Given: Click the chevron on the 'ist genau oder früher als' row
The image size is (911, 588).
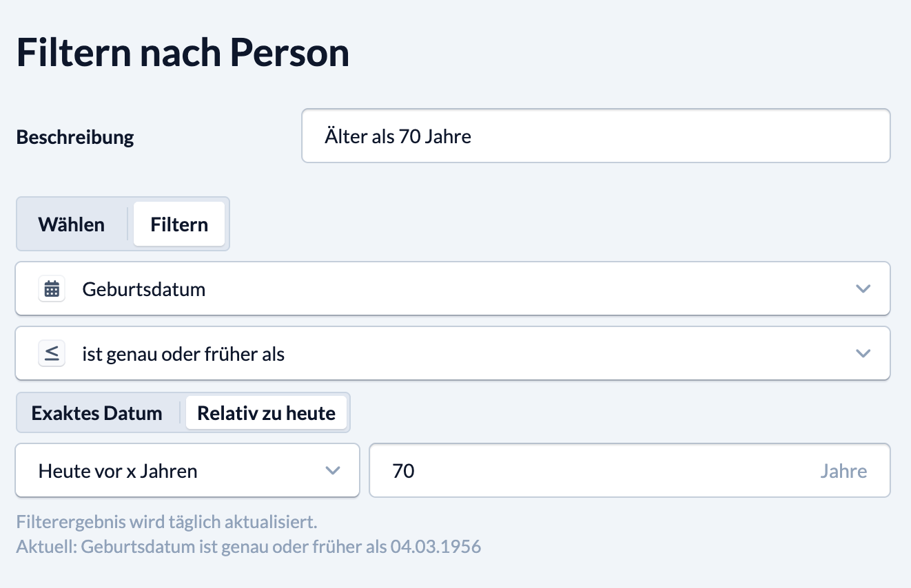Looking at the screenshot, I should pyautogui.click(x=863, y=354).
